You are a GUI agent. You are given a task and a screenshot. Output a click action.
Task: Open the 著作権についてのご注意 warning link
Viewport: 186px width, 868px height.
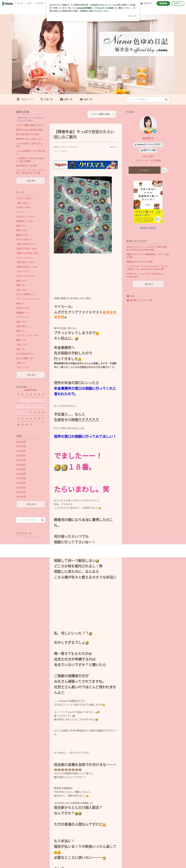tap(139, 300)
